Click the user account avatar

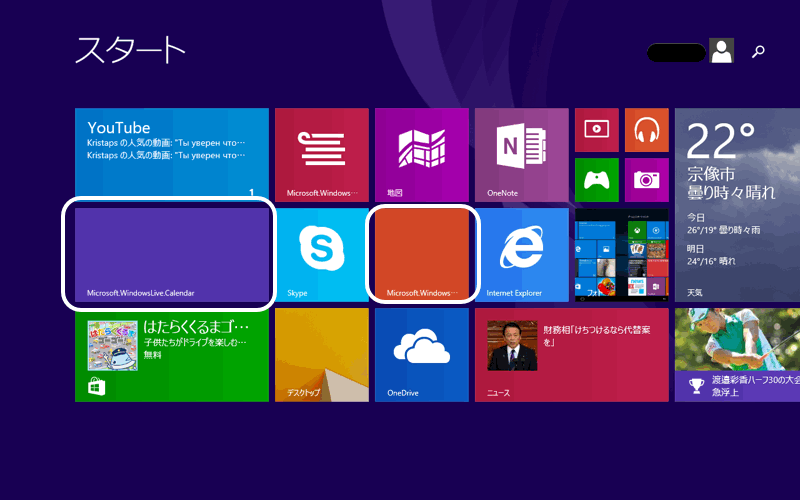point(721,51)
